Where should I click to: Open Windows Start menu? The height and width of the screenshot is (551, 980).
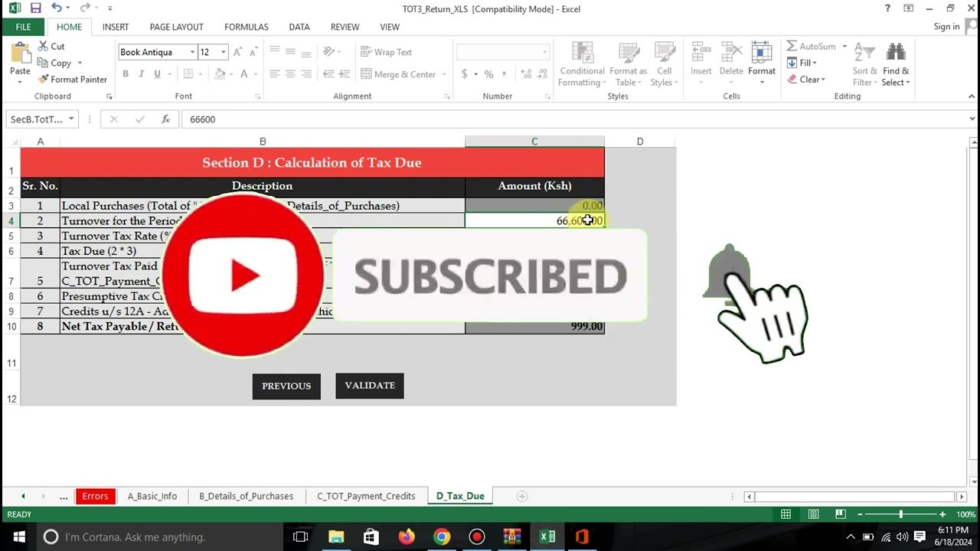tap(18, 536)
